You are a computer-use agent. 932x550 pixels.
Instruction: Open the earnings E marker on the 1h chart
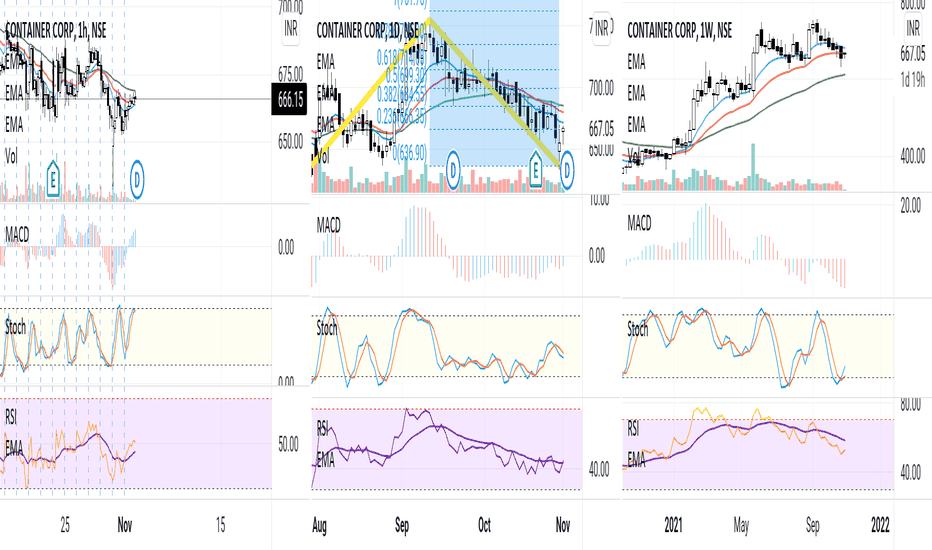pyautogui.click(x=53, y=178)
